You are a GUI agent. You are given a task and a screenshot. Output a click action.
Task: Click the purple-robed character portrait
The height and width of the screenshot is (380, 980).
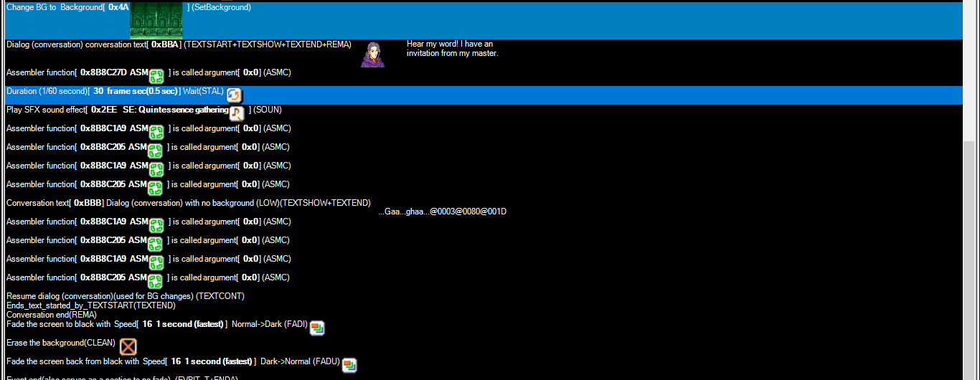point(372,54)
